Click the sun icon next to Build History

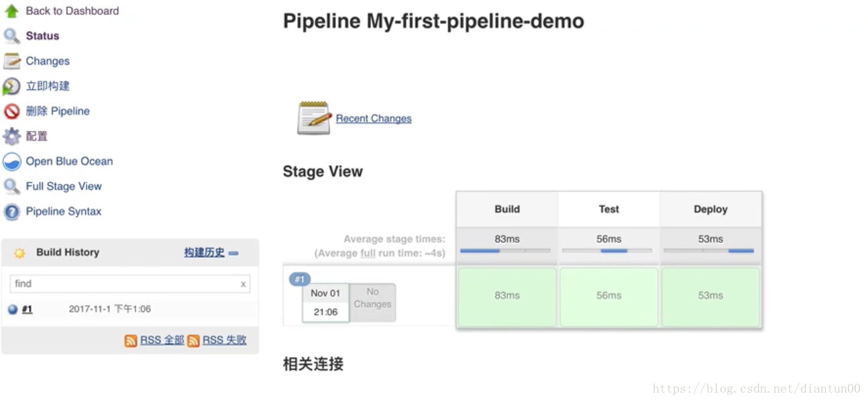19,252
